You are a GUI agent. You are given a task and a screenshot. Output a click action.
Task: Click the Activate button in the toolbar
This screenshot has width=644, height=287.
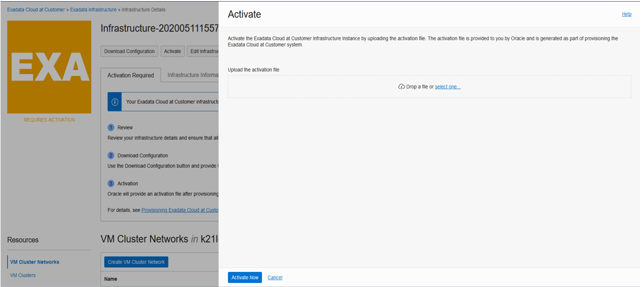[x=172, y=51]
